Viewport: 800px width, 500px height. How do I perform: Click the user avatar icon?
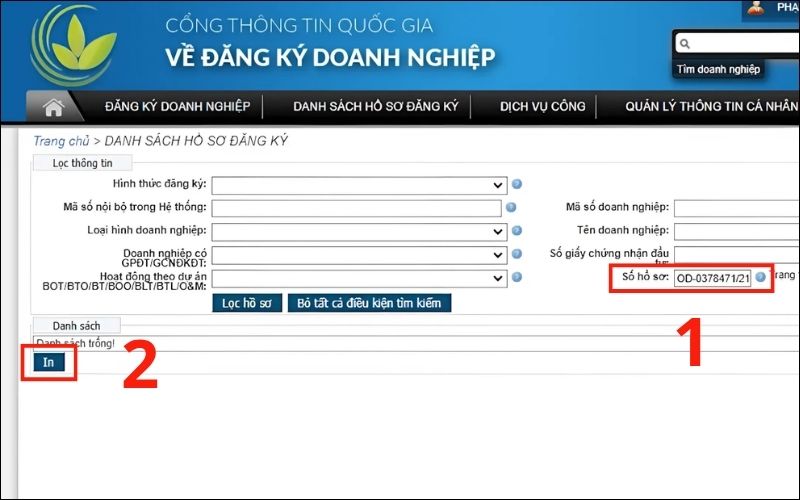pos(758,8)
